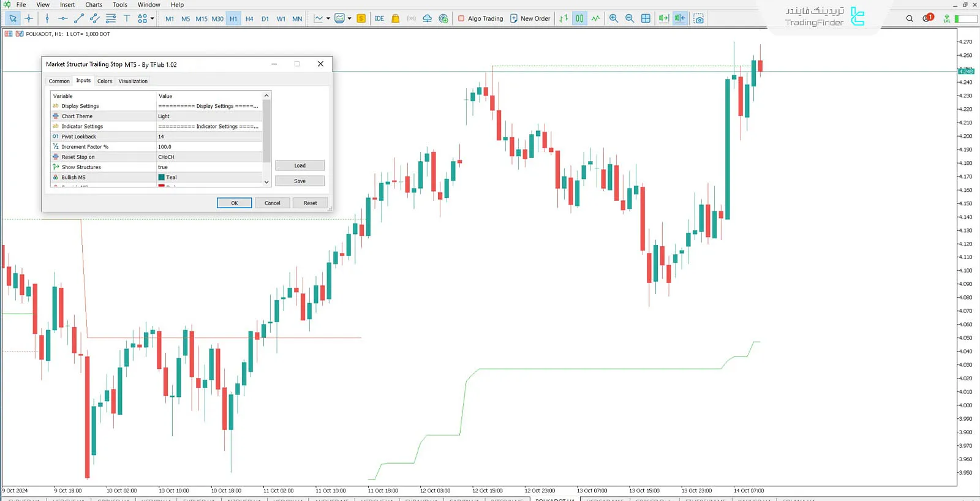This screenshot has height=501, width=980.
Task: Select the Show Structures value true
Action: [209, 167]
